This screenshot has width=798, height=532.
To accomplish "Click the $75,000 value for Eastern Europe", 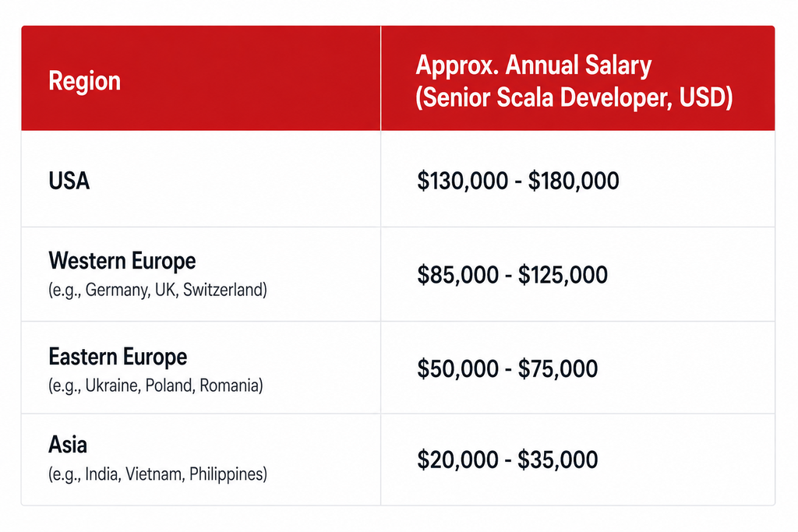I will tap(558, 368).
